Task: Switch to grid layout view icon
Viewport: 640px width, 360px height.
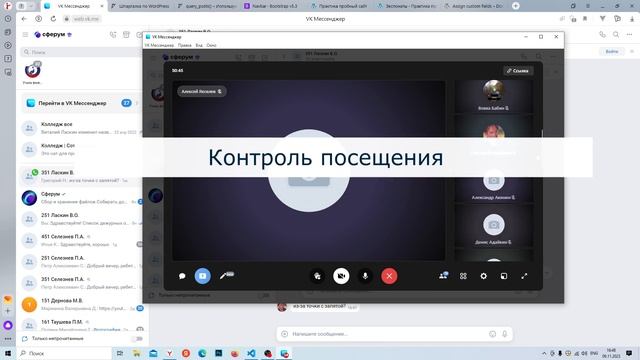Action: [463, 276]
